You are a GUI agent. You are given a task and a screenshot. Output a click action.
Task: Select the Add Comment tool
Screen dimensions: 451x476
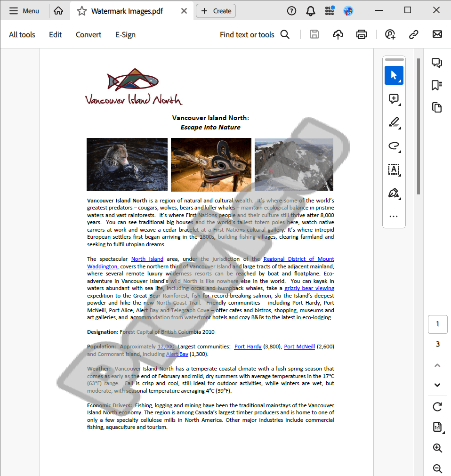(x=394, y=99)
